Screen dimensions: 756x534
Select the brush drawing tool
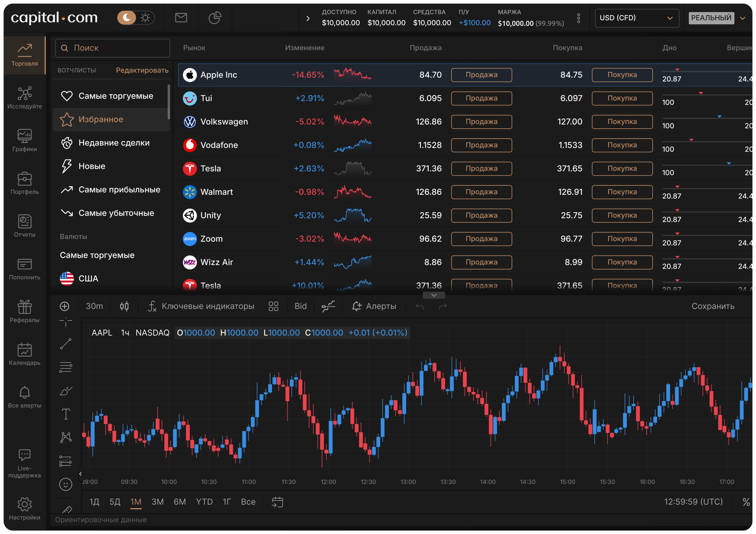pyautogui.click(x=66, y=391)
